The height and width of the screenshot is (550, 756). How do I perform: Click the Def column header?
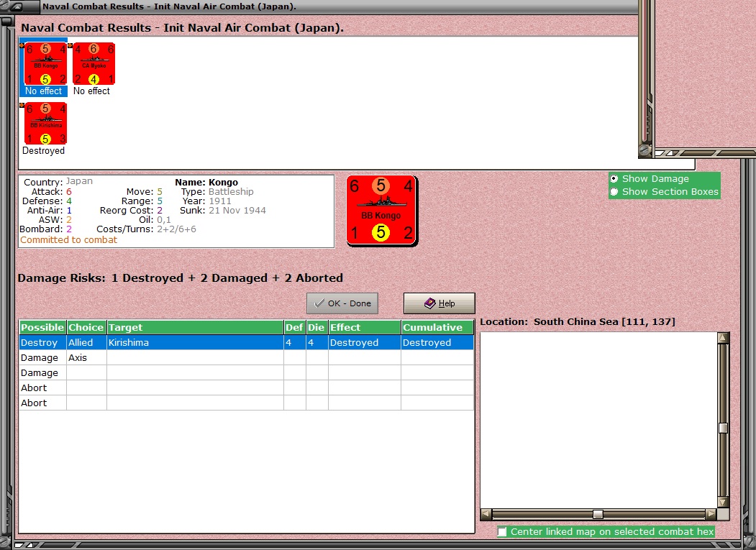[x=295, y=327]
